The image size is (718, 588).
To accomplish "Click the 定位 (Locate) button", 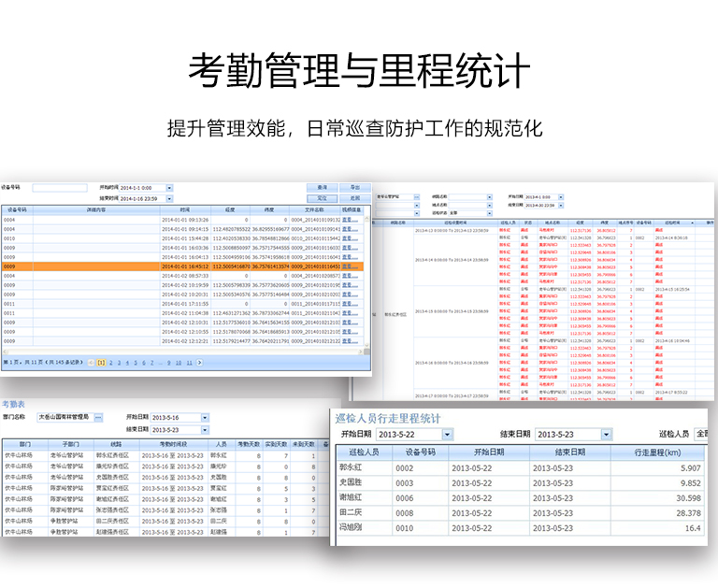I will tap(322, 198).
